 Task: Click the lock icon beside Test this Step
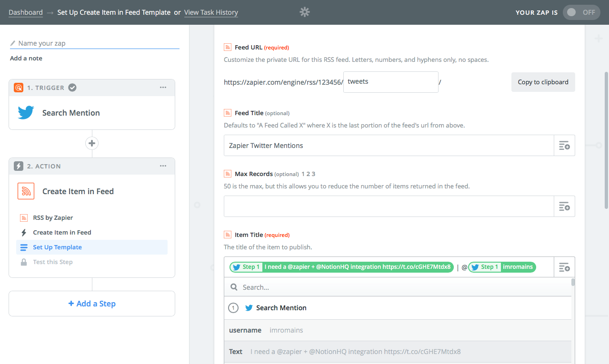tap(24, 262)
